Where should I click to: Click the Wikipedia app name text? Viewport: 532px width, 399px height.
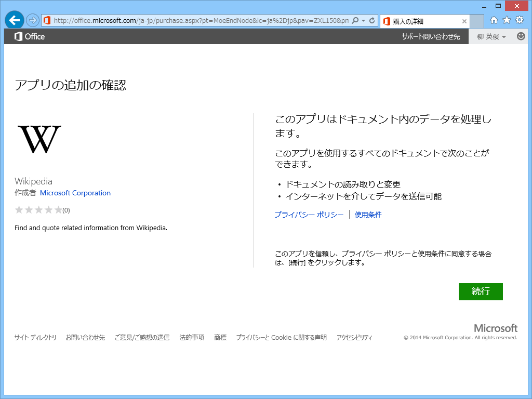point(33,181)
